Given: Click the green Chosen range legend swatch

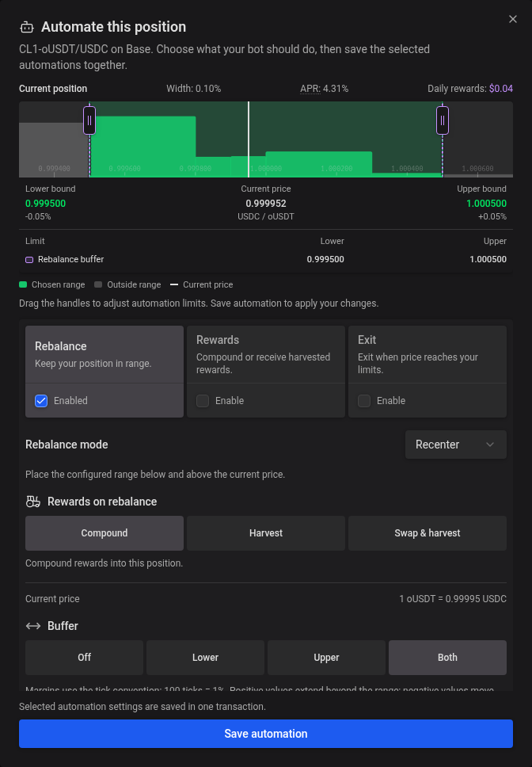Looking at the screenshot, I should 23,284.
